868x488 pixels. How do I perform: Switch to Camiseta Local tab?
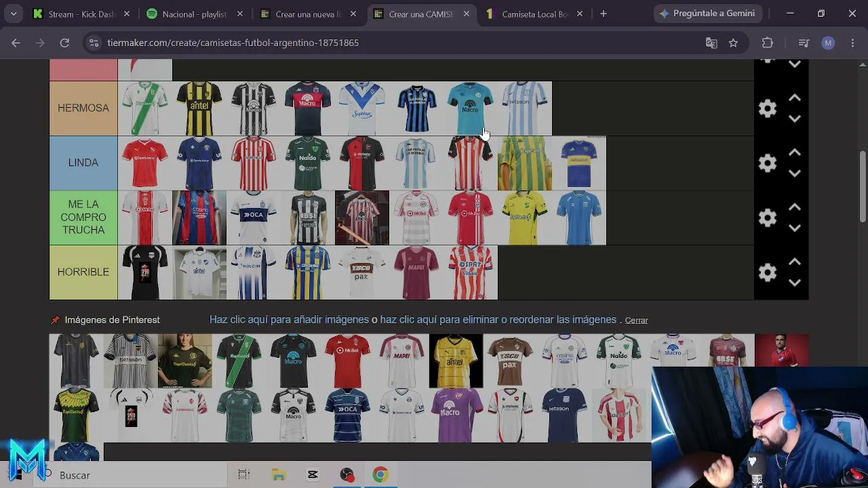535,14
